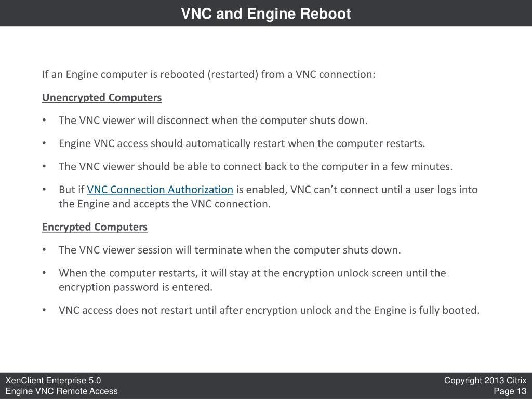This screenshot has height=399, width=532.
Task: Click the bullet about connecting back in minutes
Action: (256, 167)
